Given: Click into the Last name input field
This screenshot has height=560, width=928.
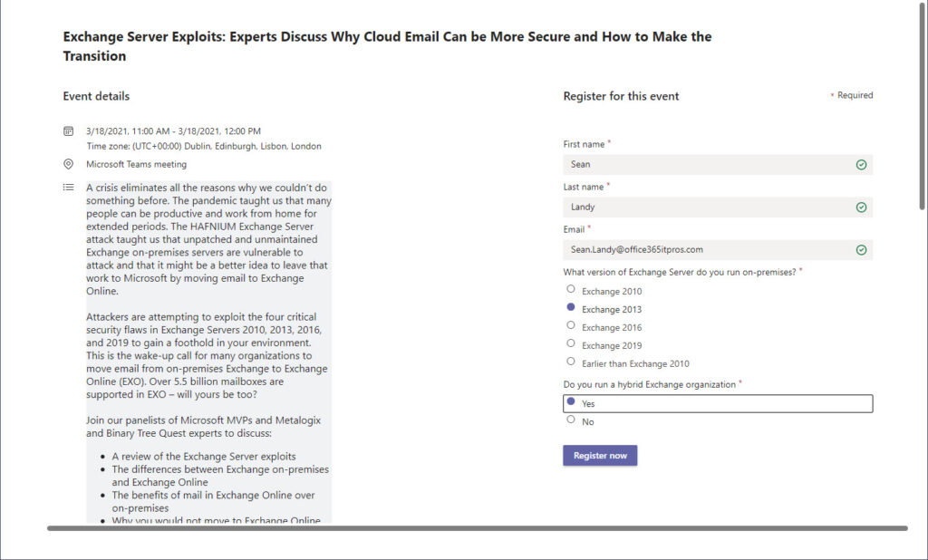Looking at the screenshot, I should [x=718, y=208].
